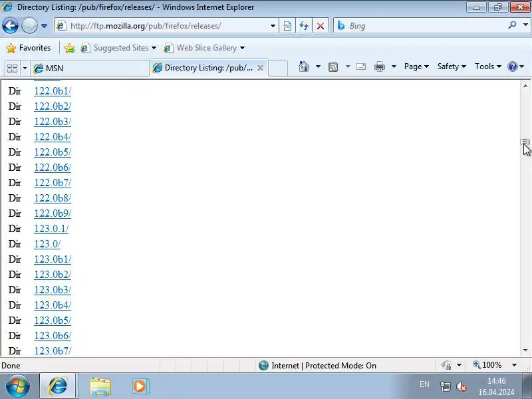This screenshot has width=532, height=399.
Task: Open the 122.0b9/ directory link
Action: click(53, 213)
